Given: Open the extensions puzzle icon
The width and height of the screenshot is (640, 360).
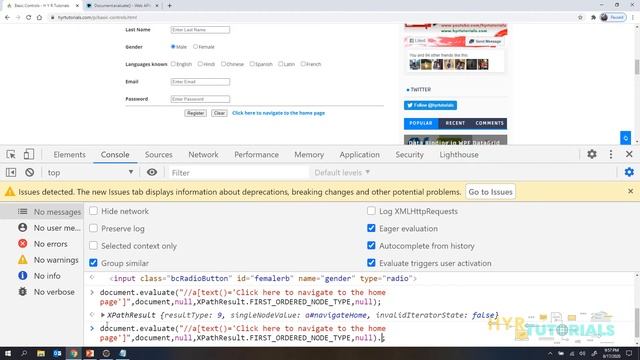Looking at the screenshot, I should tap(593, 17).
